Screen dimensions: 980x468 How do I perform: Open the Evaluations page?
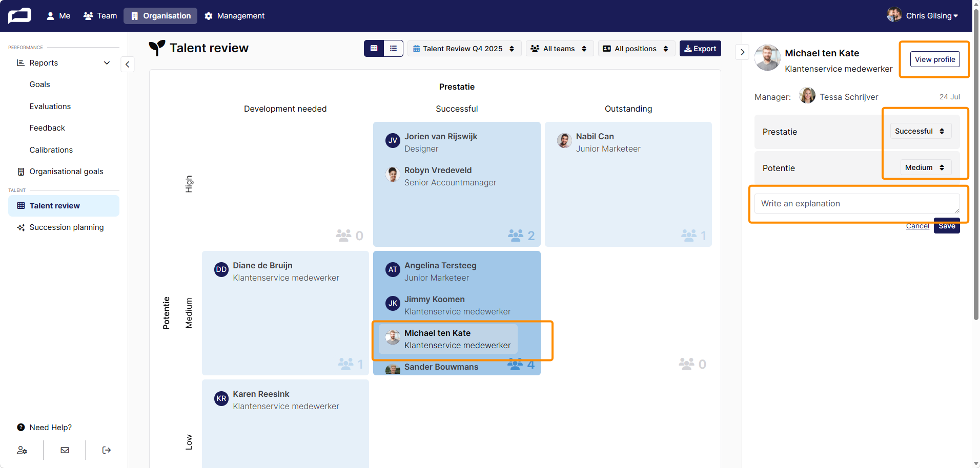tap(50, 107)
